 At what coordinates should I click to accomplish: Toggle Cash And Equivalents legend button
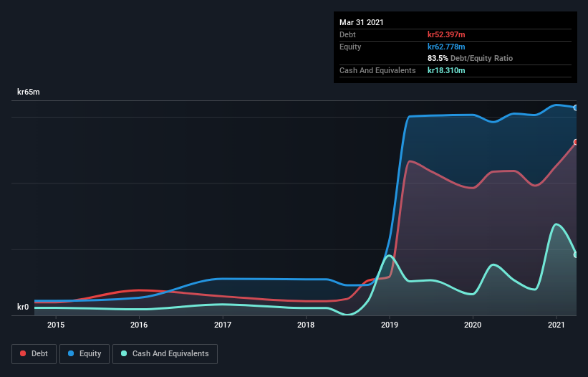(x=165, y=354)
